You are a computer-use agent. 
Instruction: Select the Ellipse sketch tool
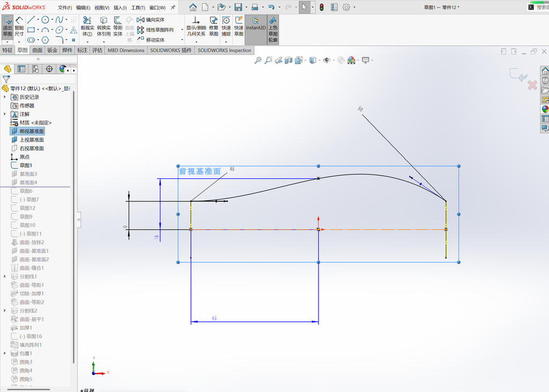(60, 30)
